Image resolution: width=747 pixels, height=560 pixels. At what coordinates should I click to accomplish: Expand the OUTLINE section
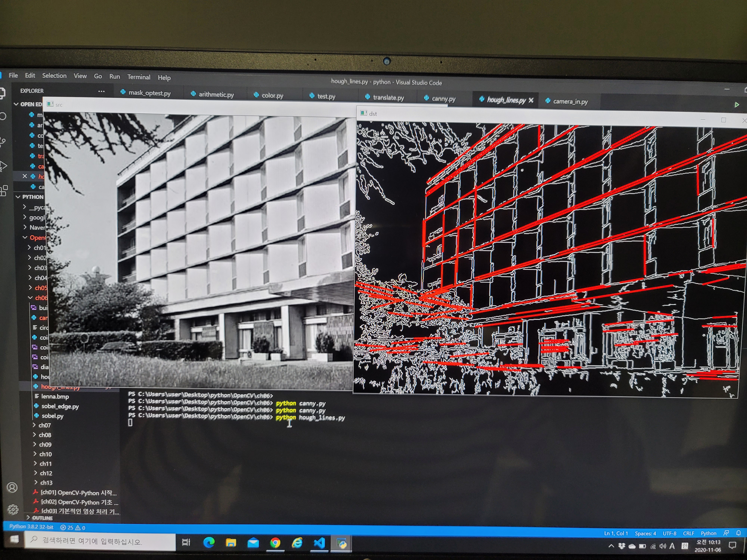(42, 518)
